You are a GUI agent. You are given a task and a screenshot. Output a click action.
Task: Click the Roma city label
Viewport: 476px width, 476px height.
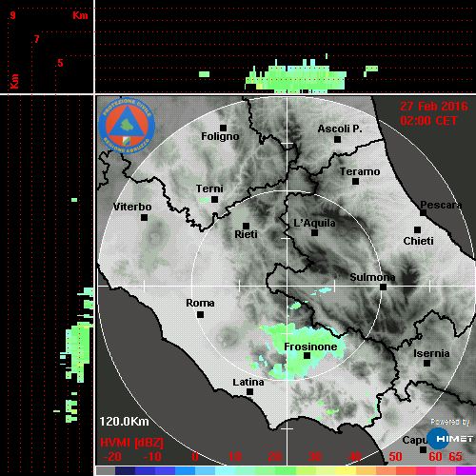[200, 303]
